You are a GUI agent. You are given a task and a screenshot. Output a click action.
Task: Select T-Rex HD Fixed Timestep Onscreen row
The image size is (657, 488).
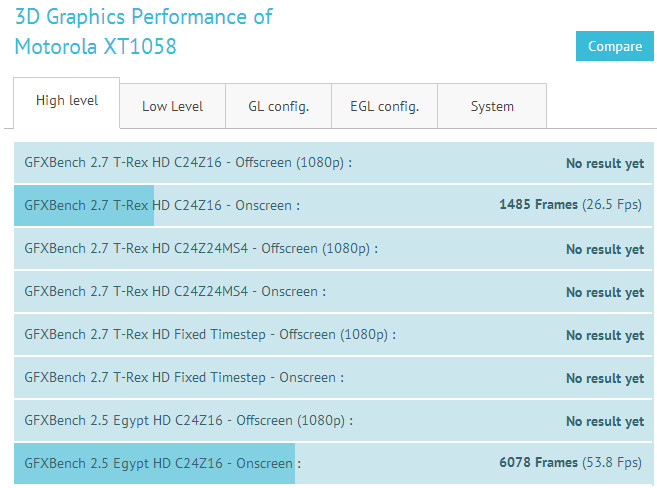pos(334,378)
